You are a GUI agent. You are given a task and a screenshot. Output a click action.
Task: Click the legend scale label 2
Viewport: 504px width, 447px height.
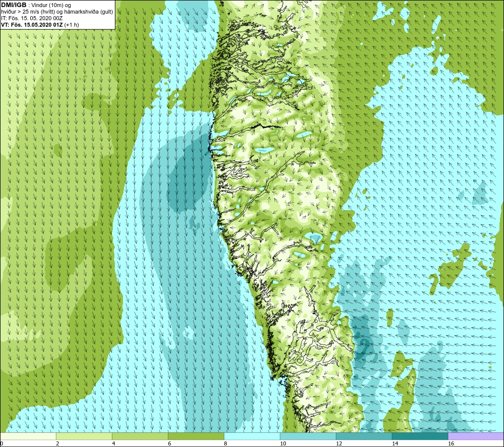point(57,444)
